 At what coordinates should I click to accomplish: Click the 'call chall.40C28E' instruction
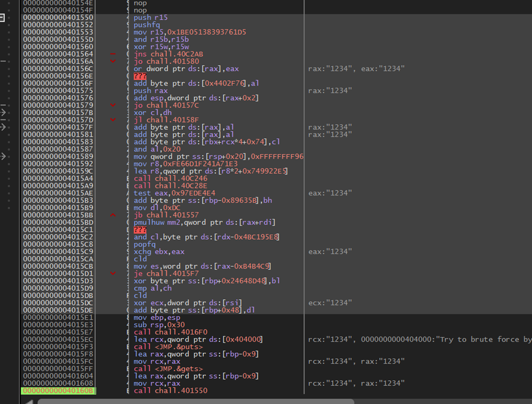(170, 186)
